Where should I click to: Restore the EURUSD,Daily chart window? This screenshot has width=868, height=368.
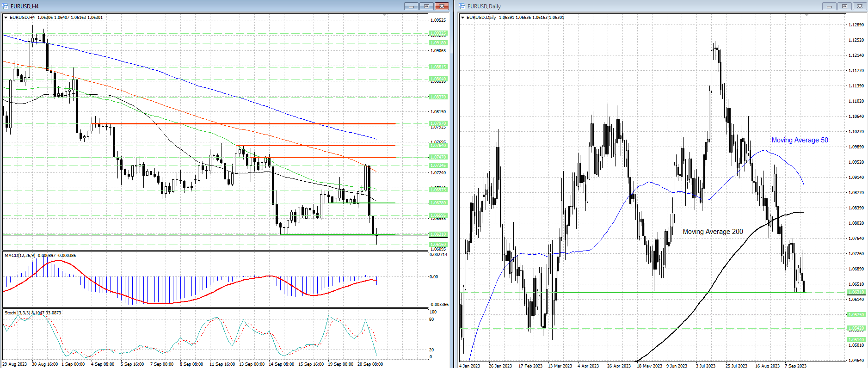[x=844, y=6]
